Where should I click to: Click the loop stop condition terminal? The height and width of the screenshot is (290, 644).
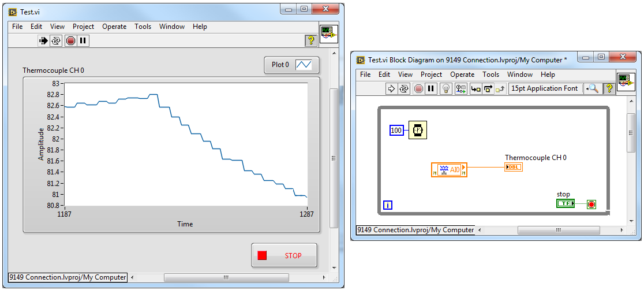click(591, 204)
